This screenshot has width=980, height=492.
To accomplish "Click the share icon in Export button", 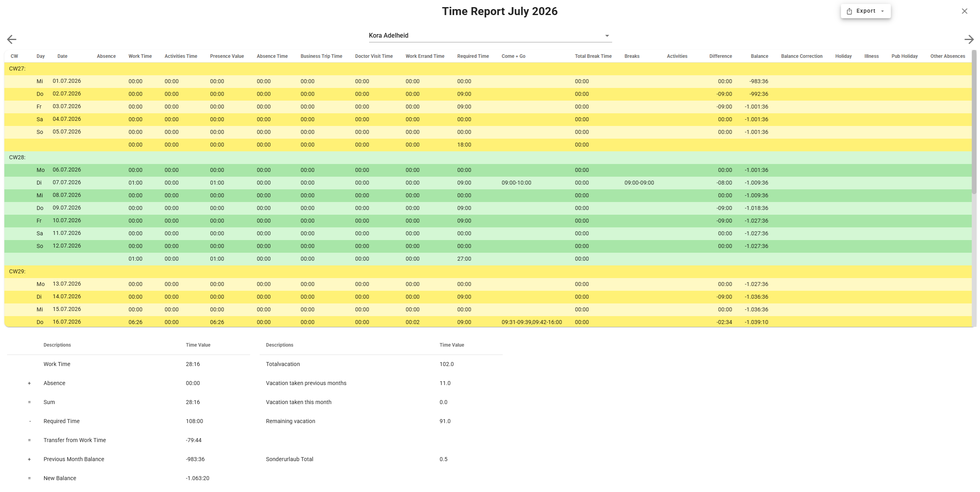I will 849,11.
